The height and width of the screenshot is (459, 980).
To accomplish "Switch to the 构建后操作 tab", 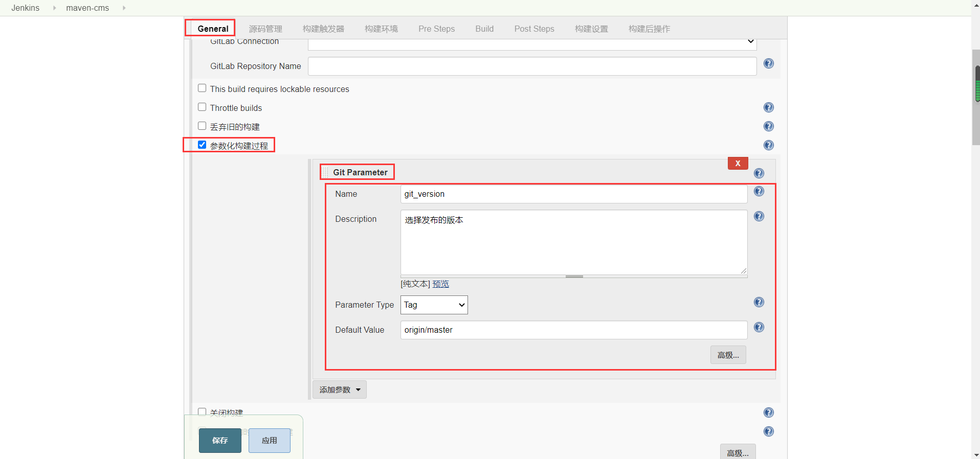I will tap(649, 29).
